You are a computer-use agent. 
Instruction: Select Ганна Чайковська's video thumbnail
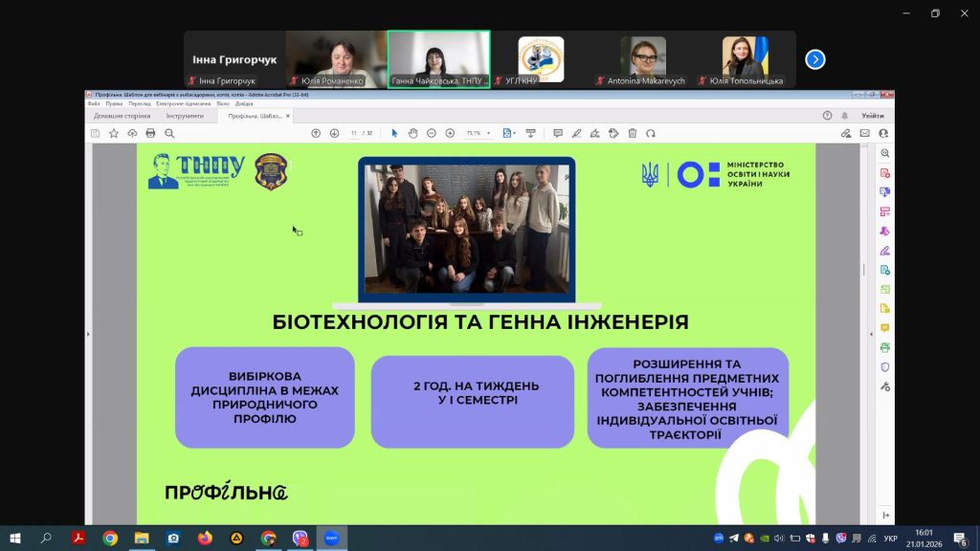[438, 59]
